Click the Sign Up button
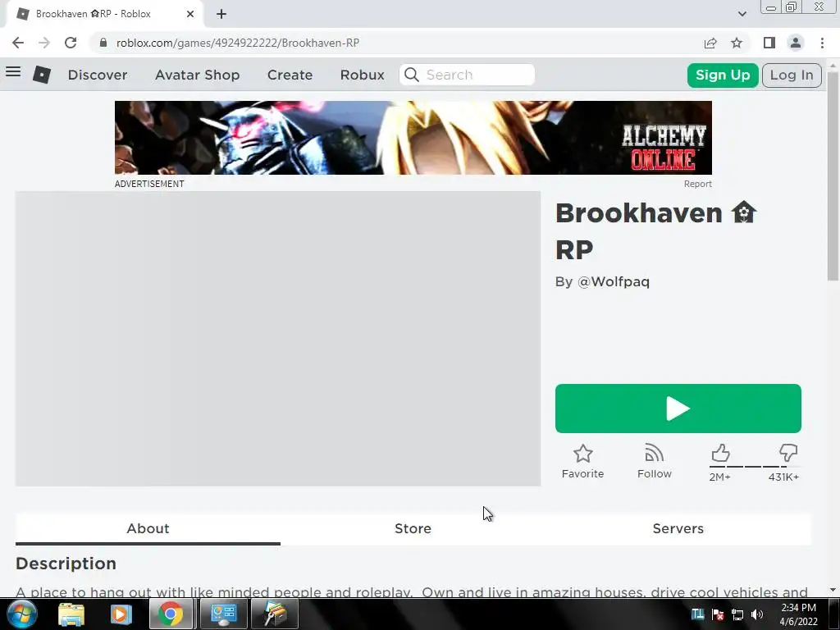The height and width of the screenshot is (630, 840). [723, 75]
